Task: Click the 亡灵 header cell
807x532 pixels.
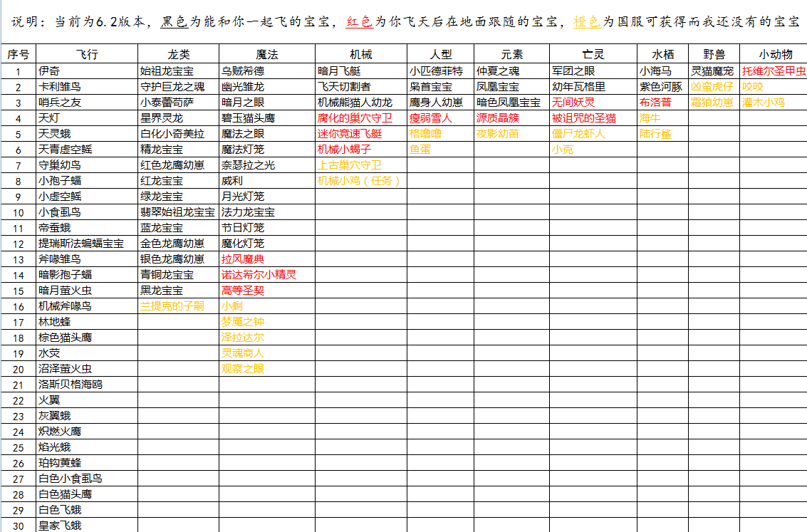Action: (593, 54)
